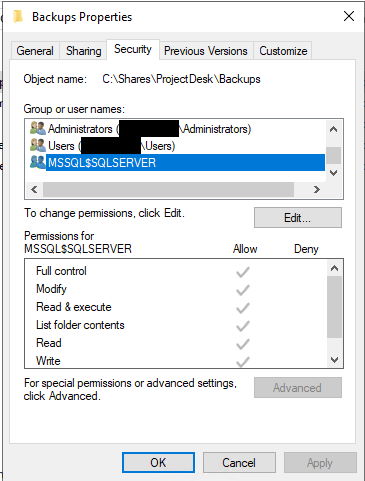Click the horizontal scrollbar thumb in user list
The image size is (365, 481).
[x=168, y=190]
